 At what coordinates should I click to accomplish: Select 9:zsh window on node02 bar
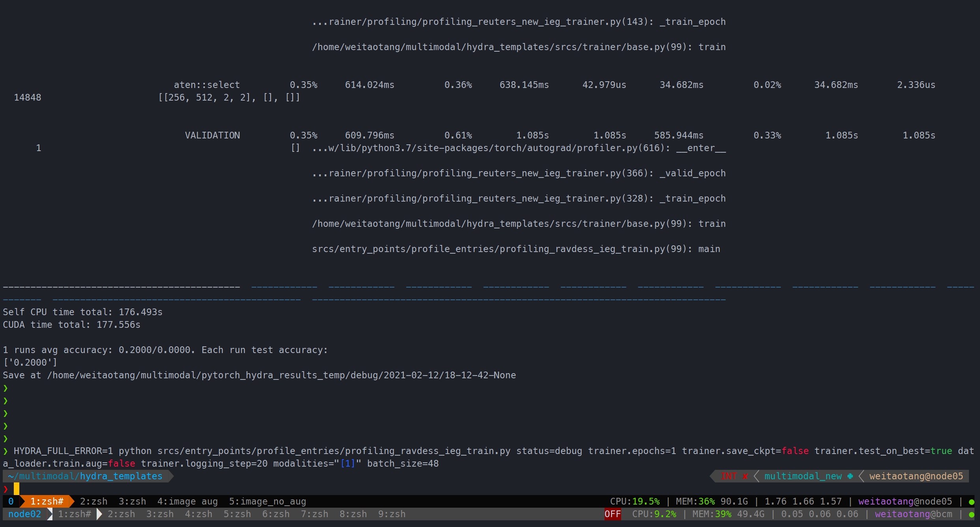click(x=392, y=514)
